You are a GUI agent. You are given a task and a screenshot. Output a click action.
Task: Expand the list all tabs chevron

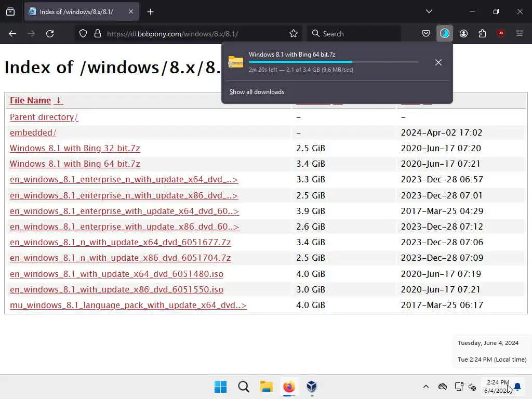429,11
